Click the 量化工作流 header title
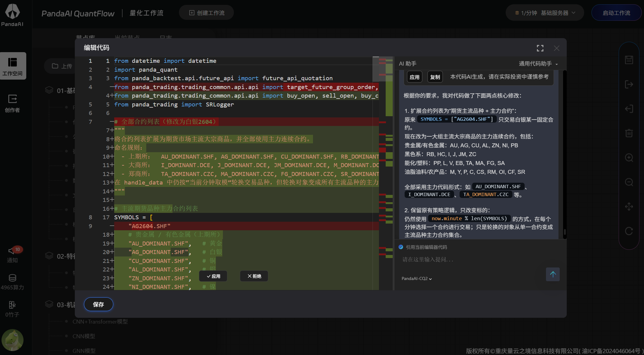The height and width of the screenshot is (355, 644). (x=146, y=13)
